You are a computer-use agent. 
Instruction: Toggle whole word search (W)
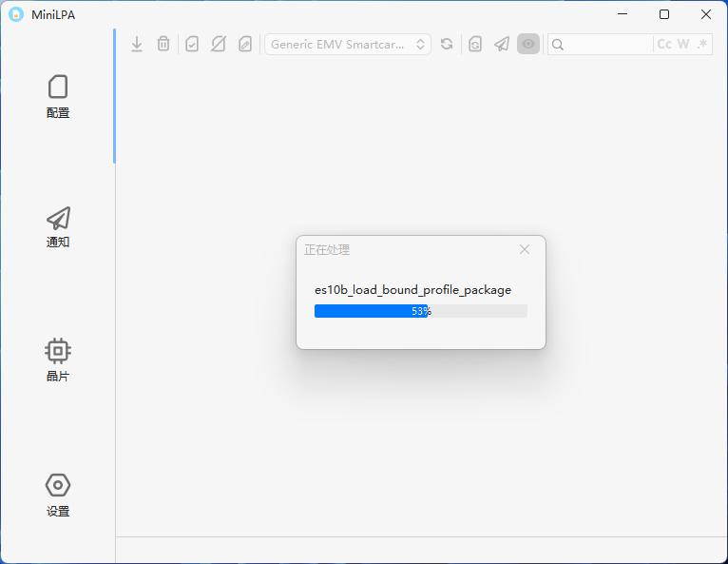(683, 44)
